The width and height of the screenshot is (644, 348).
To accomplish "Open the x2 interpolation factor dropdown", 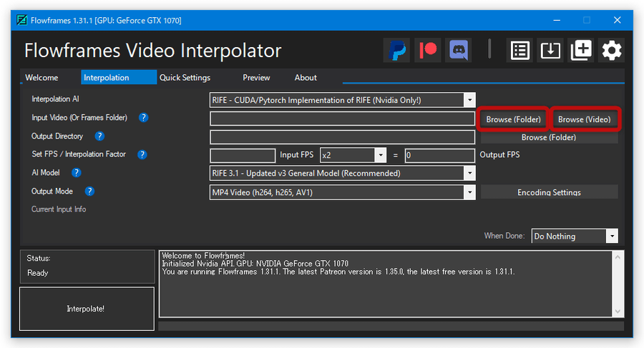I will tap(381, 155).
